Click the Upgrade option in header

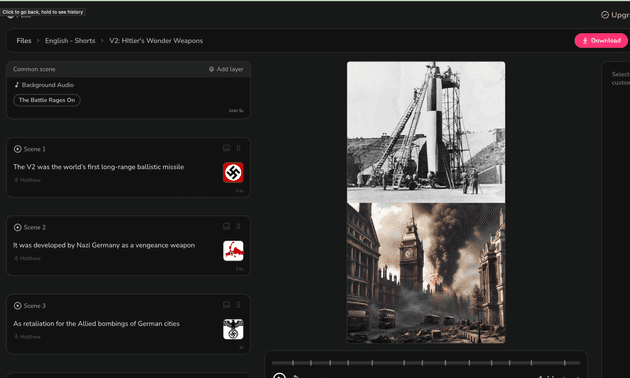(615, 15)
